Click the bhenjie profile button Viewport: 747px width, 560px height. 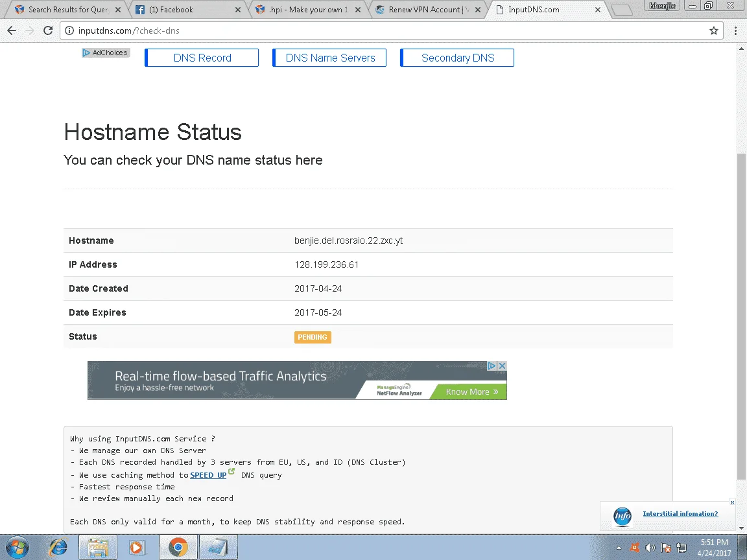click(662, 6)
